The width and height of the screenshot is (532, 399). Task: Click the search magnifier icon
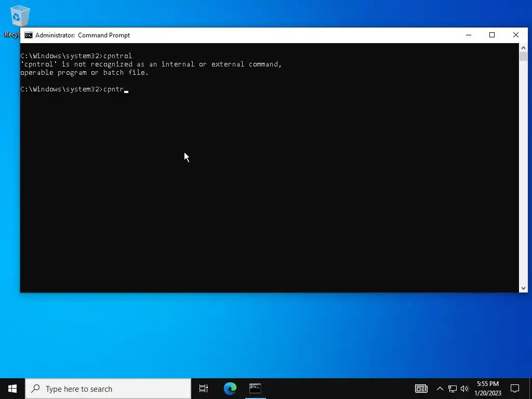point(36,389)
